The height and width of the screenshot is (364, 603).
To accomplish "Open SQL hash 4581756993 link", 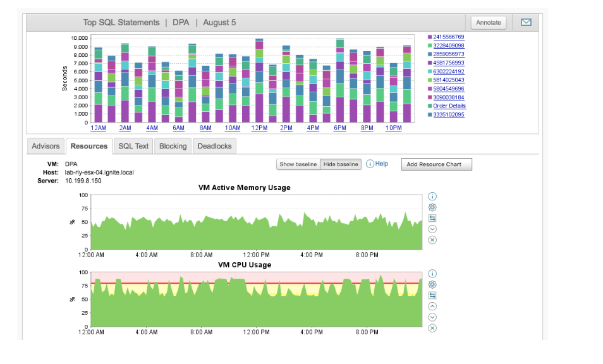I will [x=448, y=63].
